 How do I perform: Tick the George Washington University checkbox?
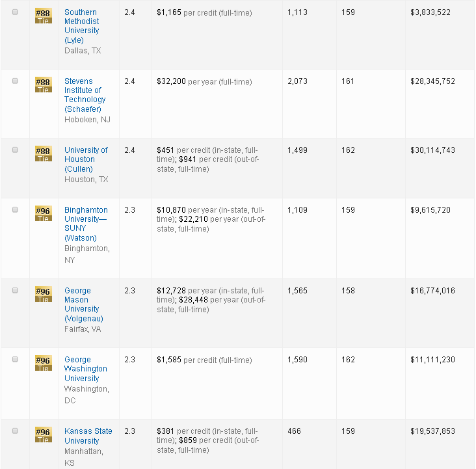16,360
